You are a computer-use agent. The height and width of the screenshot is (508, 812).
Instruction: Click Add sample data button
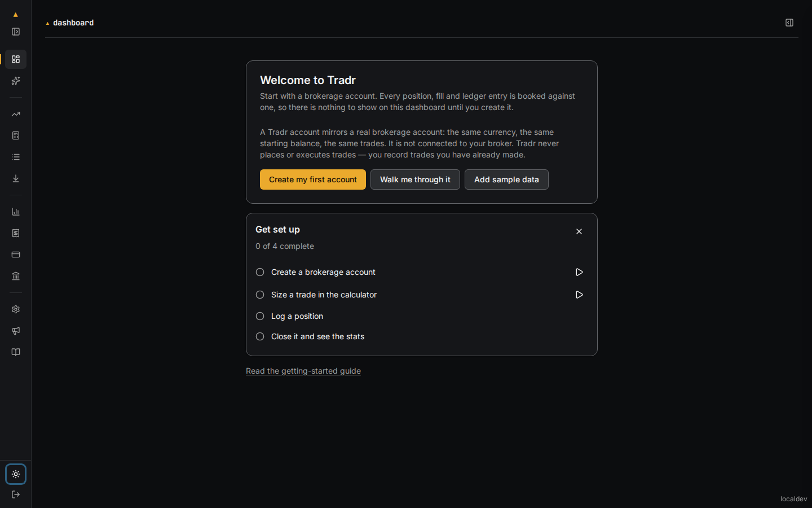(506, 179)
